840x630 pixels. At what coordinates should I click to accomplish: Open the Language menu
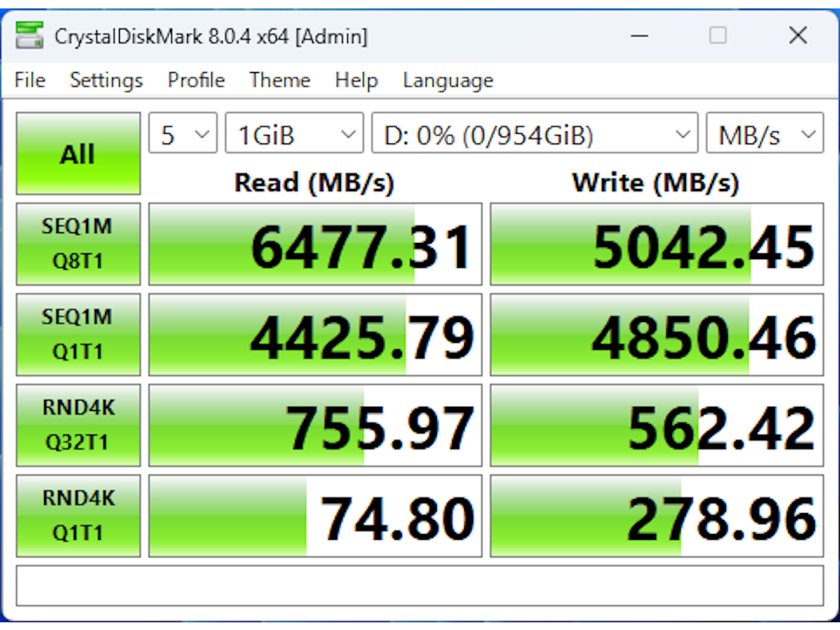tap(447, 80)
